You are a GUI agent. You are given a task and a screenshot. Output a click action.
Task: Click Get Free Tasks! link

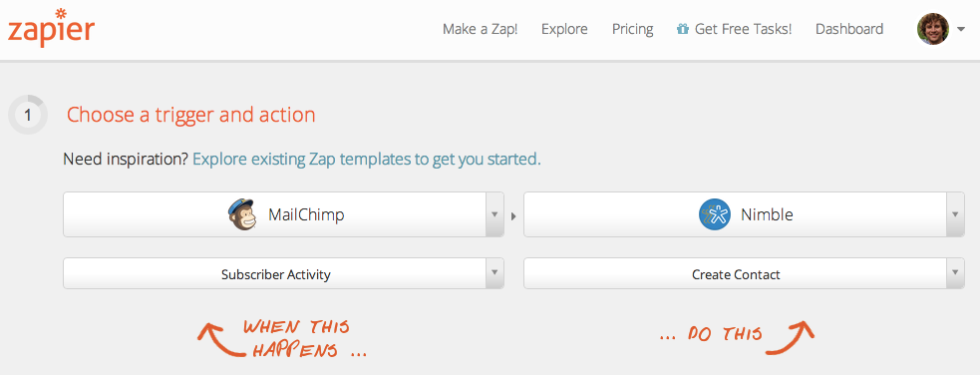(743, 29)
